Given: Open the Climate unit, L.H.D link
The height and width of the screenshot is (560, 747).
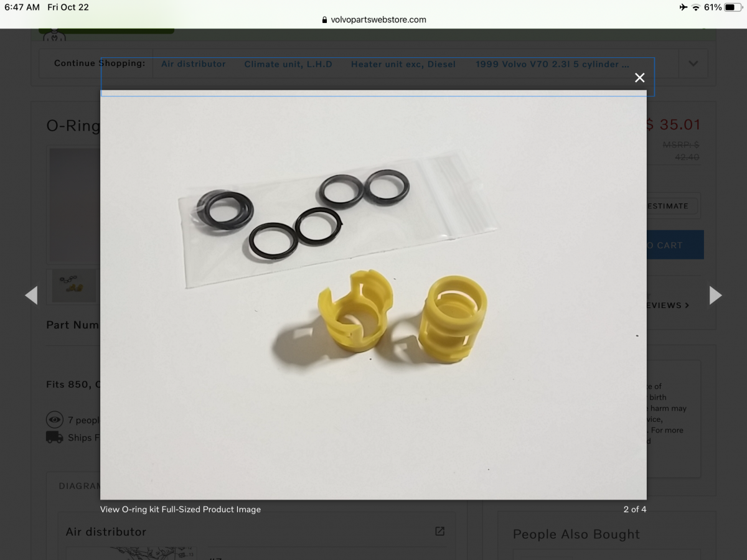Looking at the screenshot, I should 288,64.
